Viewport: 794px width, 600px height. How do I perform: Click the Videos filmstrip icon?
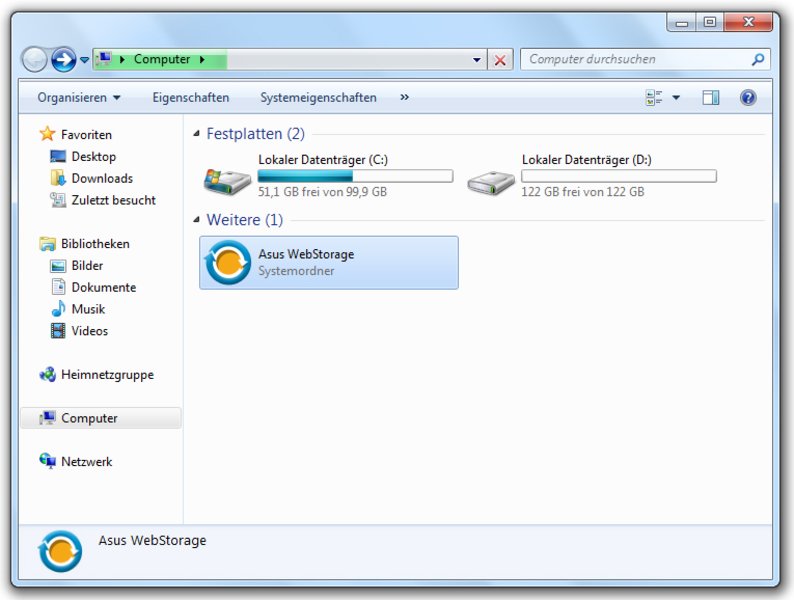point(58,331)
